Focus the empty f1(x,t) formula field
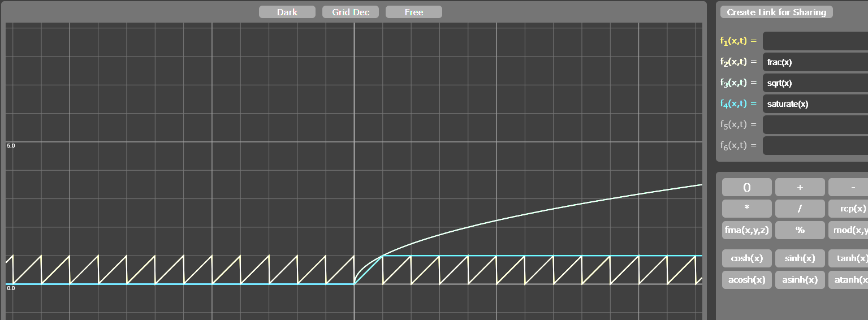This screenshot has height=320, width=868. 815,41
